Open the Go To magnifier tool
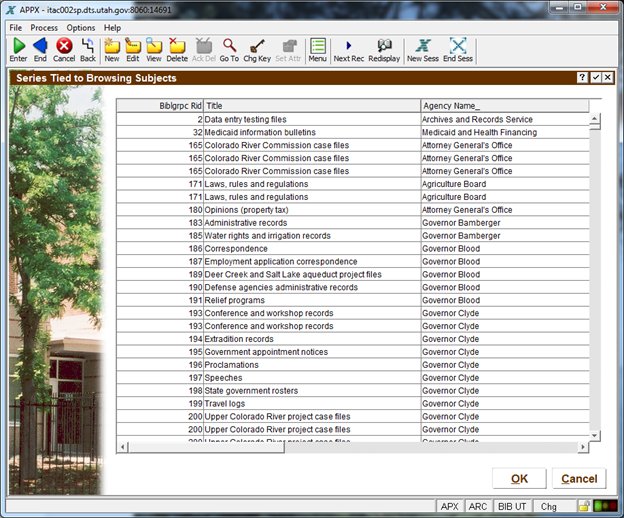624x518 pixels. click(x=229, y=46)
